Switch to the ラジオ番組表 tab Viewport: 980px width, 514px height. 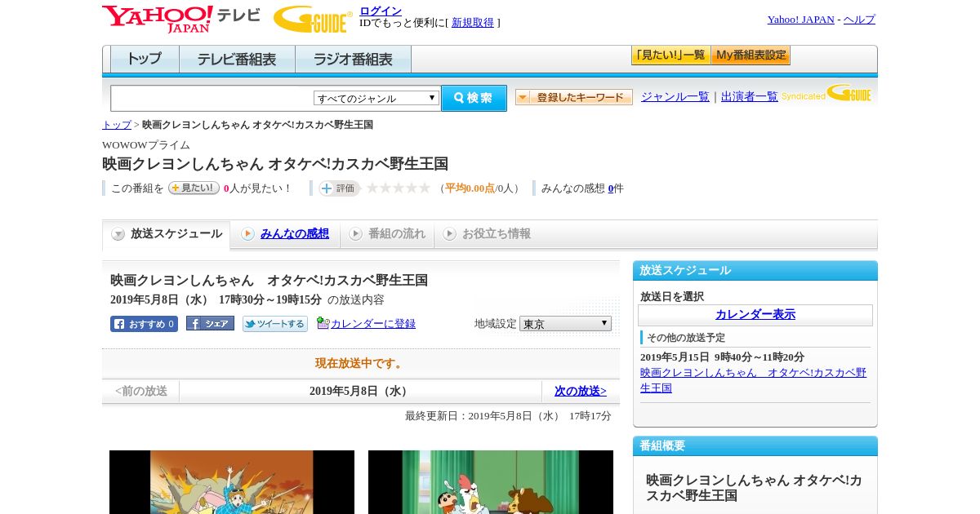point(353,60)
